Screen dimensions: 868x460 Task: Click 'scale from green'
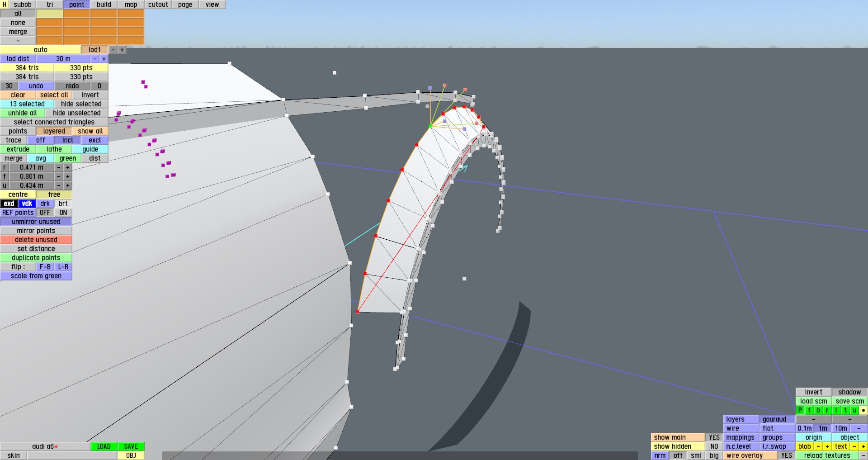36,276
